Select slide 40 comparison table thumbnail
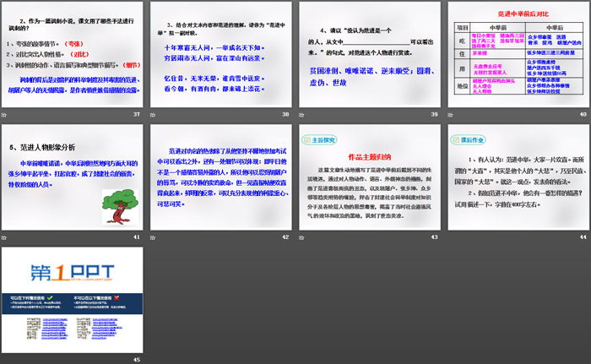This screenshot has height=364, width=591. (x=518, y=54)
